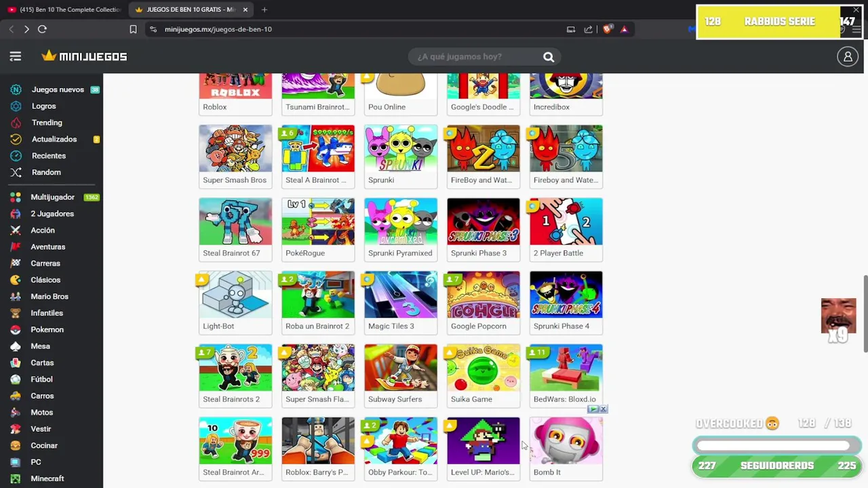Click the Random shuffle icon
Image resolution: width=868 pixels, height=488 pixels.
(16, 172)
